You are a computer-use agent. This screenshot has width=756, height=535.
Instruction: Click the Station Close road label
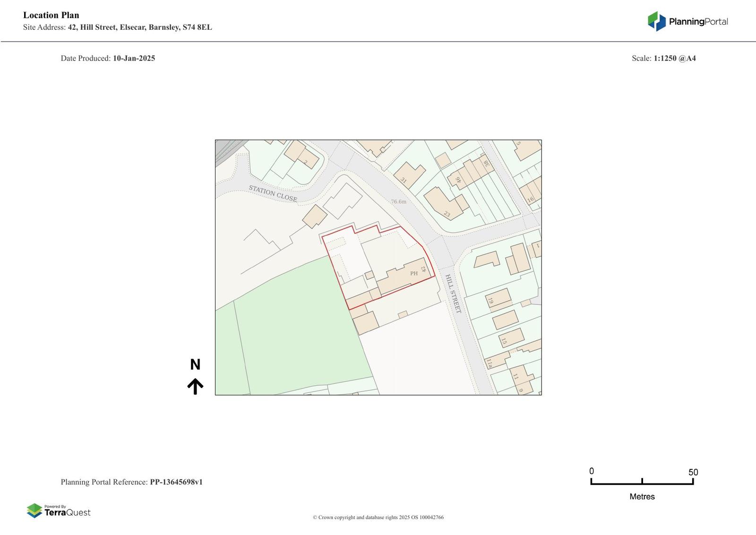pyautogui.click(x=273, y=193)
